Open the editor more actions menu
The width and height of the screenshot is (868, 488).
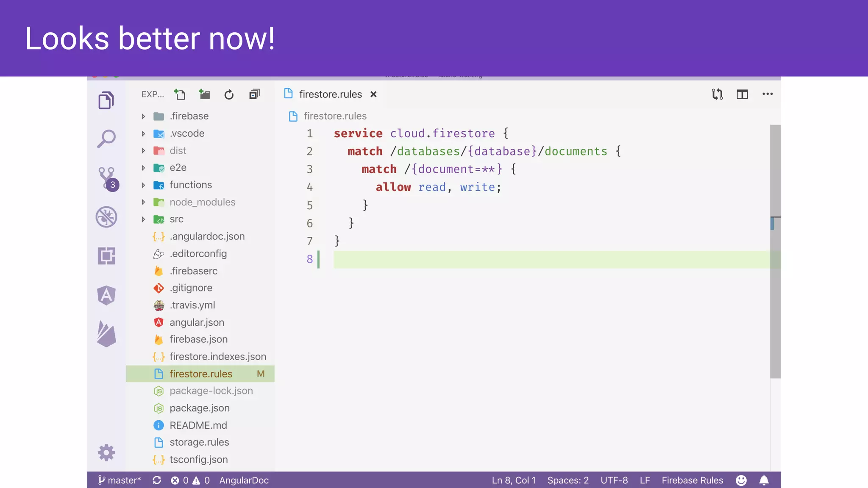pos(768,94)
